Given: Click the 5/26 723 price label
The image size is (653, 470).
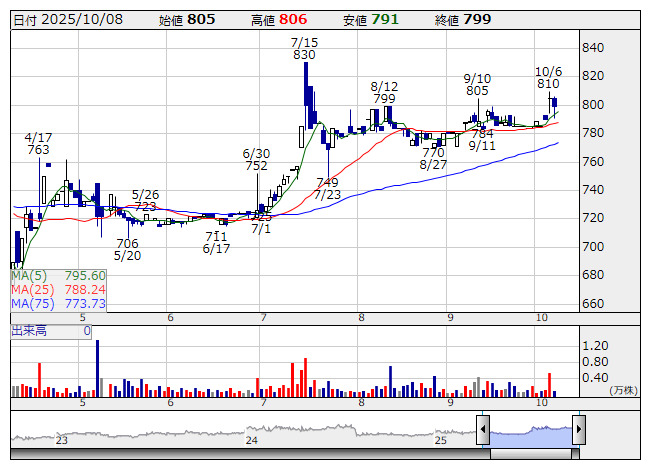Looking at the screenshot, I should pyautogui.click(x=145, y=200).
